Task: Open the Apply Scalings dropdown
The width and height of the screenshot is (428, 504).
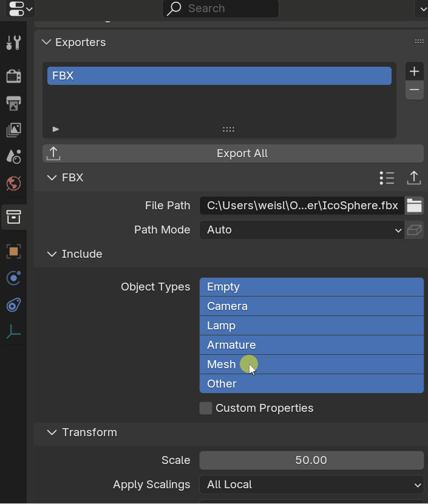Action: (311, 485)
